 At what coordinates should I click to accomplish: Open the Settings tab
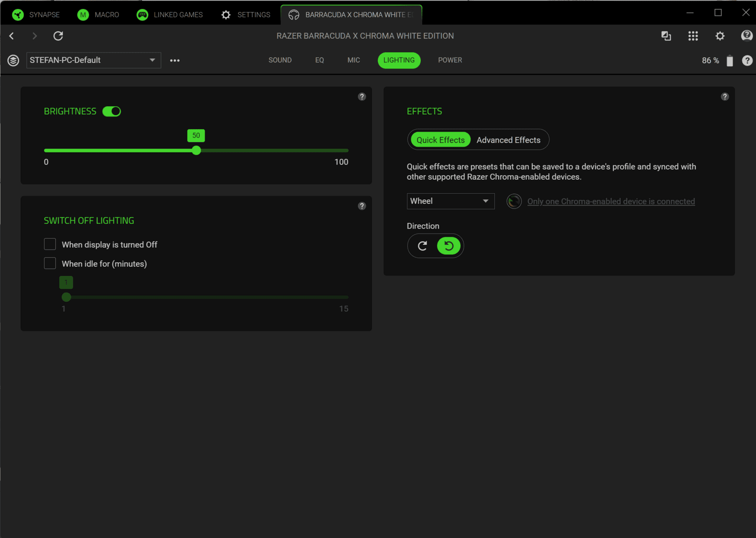pyautogui.click(x=246, y=15)
